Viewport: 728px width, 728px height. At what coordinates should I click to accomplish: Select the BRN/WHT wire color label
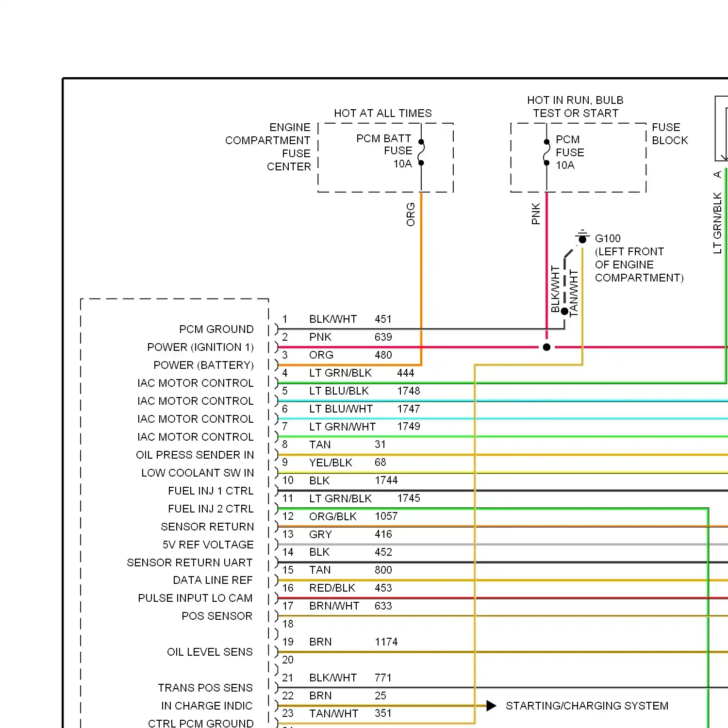tap(334, 606)
